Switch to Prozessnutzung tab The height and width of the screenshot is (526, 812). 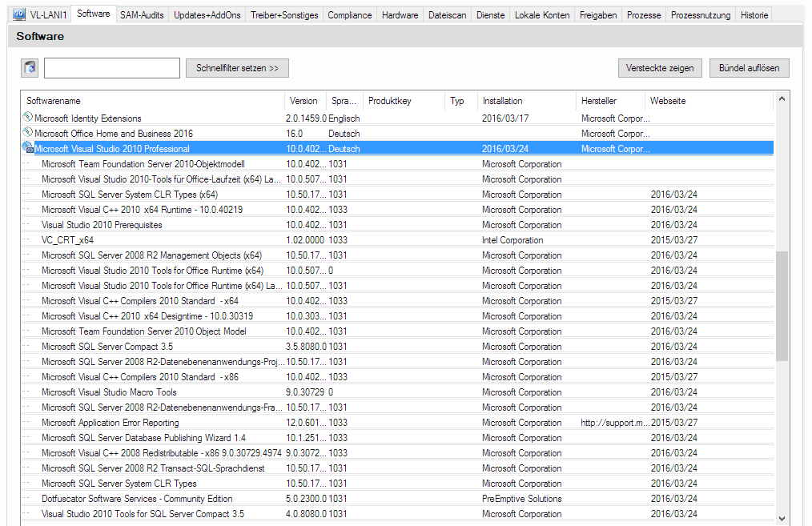(701, 15)
